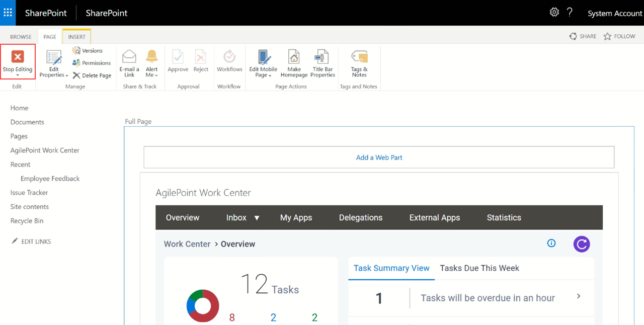The image size is (644, 325).
Task: Click the red count 8
Action: [x=232, y=317]
